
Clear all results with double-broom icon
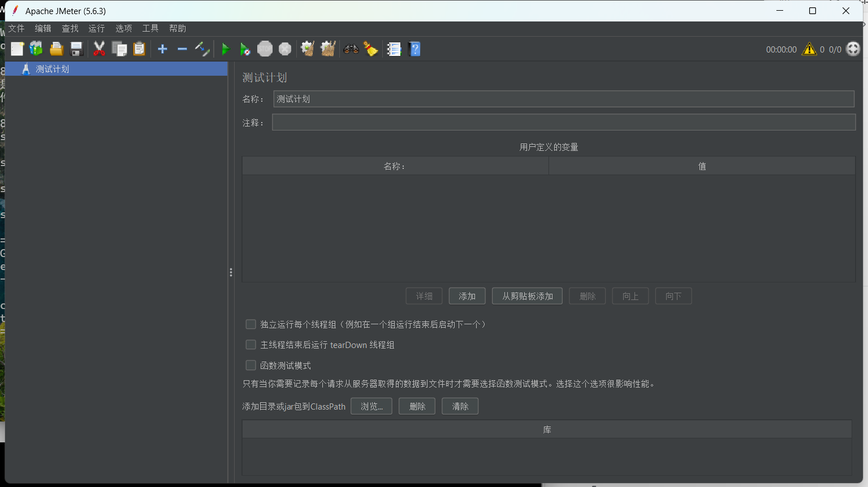pos(328,49)
